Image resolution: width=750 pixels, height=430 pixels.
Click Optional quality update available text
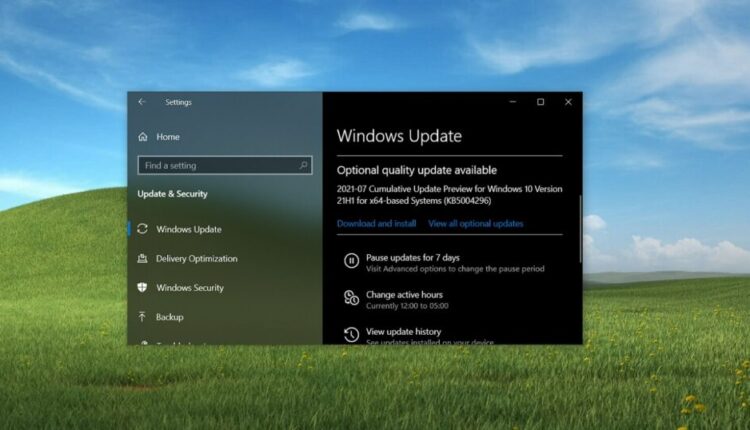point(417,170)
